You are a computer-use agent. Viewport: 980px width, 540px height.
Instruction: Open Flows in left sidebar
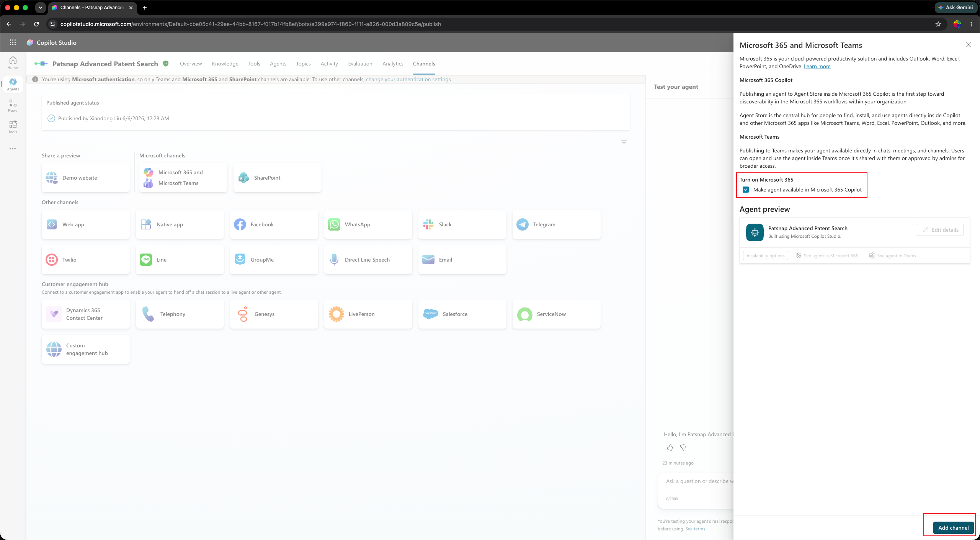[x=13, y=106]
